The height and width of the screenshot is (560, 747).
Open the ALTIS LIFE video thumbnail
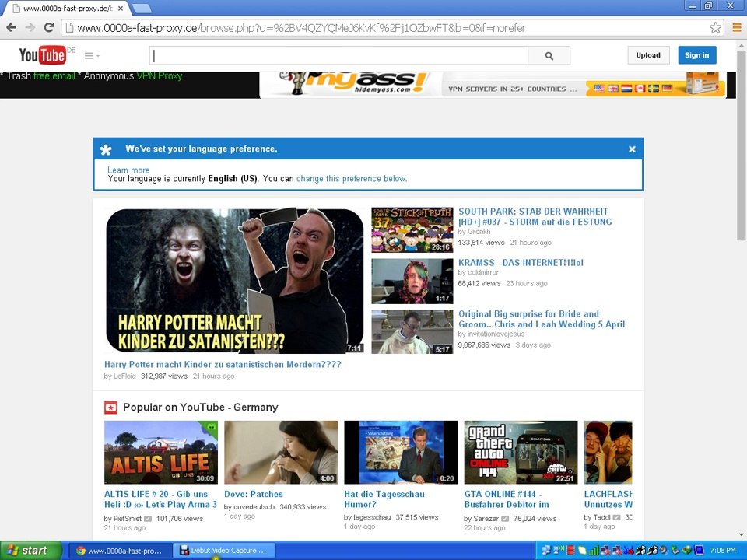[x=161, y=453]
